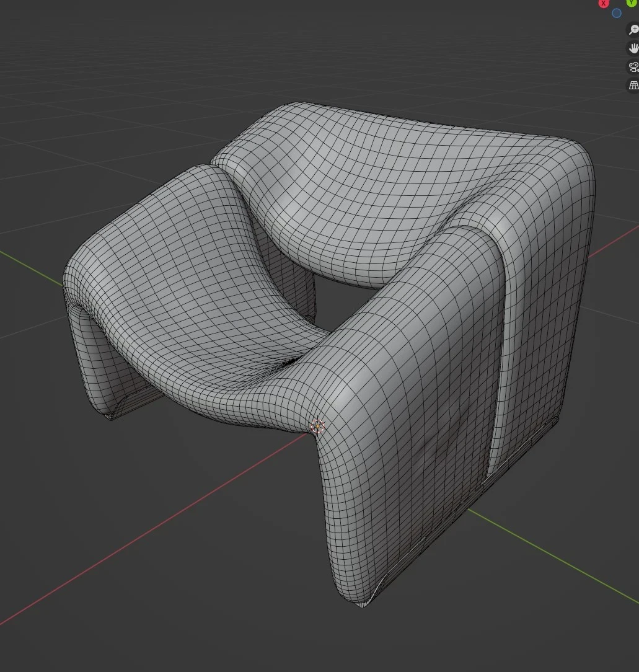639x672 pixels.
Task: Click the blue negative Z axis gizmo circle
Action: (x=617, y=13)
